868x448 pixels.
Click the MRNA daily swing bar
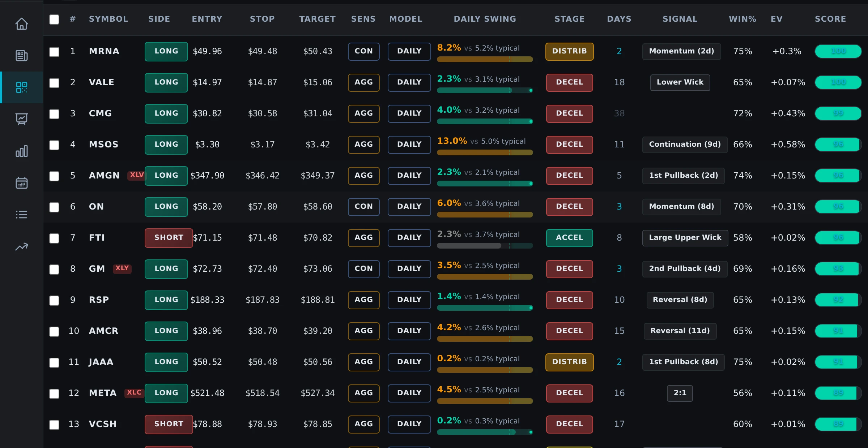pos(485,59)
